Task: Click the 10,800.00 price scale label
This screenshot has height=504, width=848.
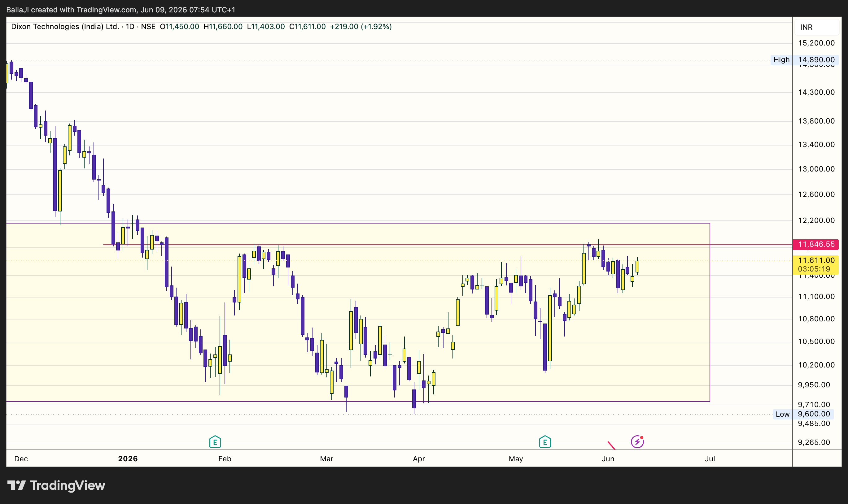Action: point(816,319)
